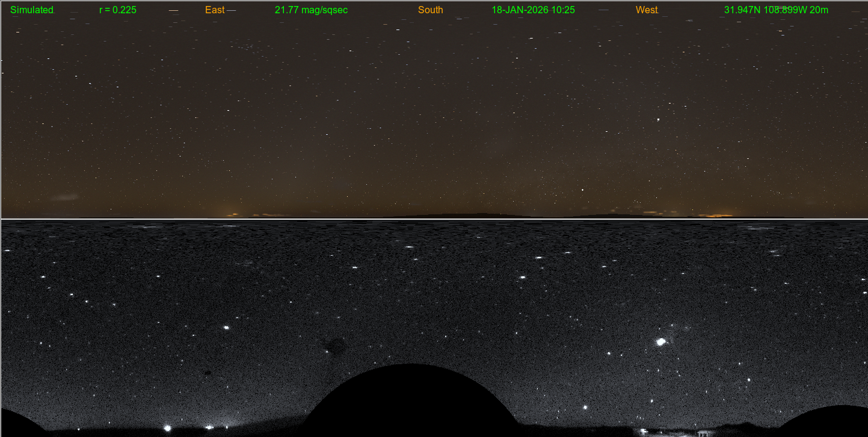Click the orange glow on the western horizon
The height and width of the screenshot is (437, 868).
(719, 215)
